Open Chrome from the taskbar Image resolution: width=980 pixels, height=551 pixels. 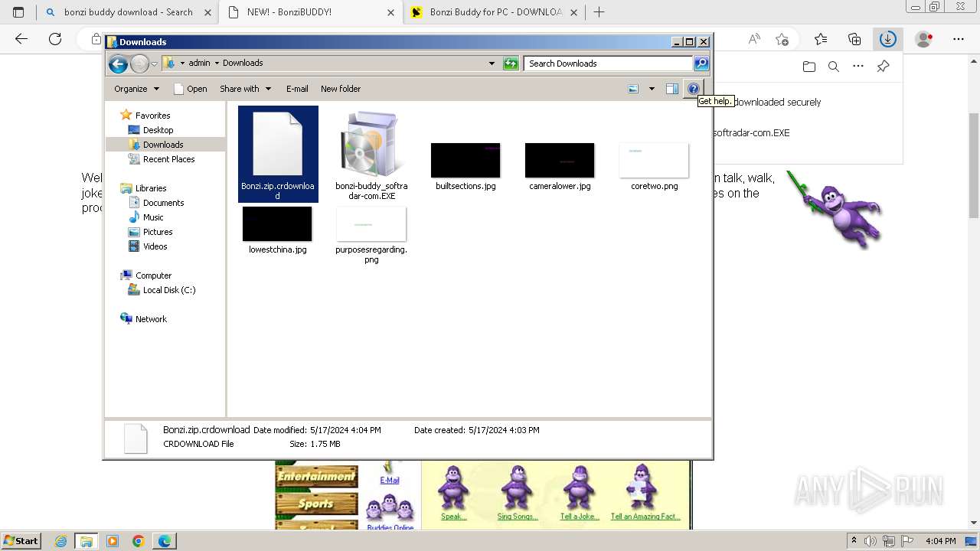(138, 541)
